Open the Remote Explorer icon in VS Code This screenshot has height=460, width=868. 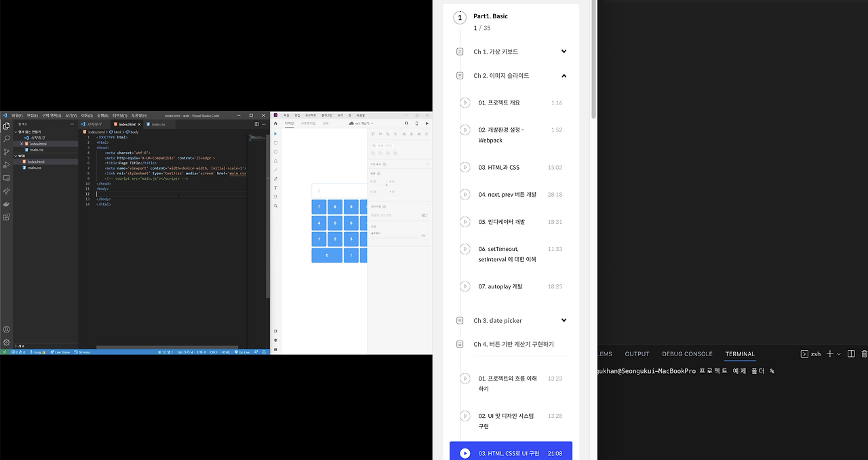pos(6,178)
